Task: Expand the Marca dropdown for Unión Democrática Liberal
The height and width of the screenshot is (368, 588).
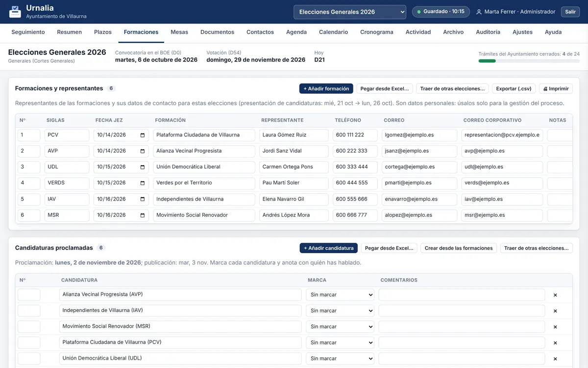Action: click(x=340, y=359)
